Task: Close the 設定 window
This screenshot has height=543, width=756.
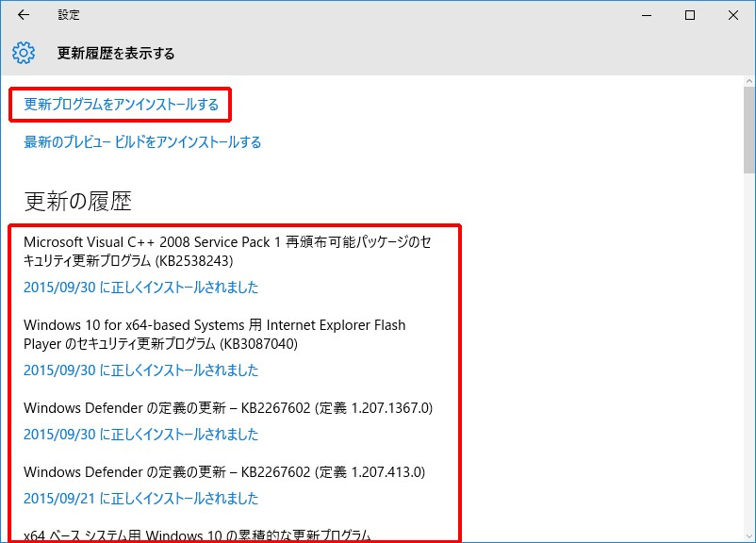Action: pos(733,15)
